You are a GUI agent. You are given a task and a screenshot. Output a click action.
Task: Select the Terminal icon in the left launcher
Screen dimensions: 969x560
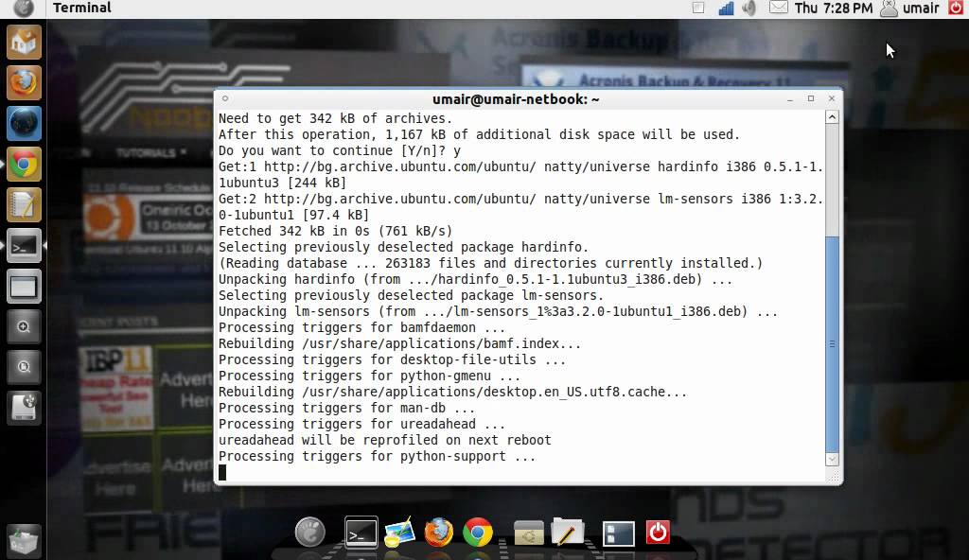24,246
